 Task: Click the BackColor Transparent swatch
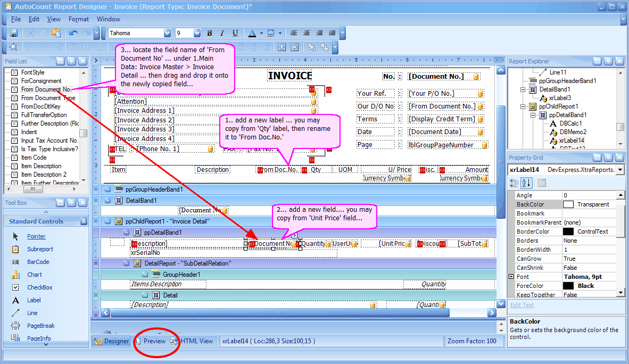pos(568,204)
